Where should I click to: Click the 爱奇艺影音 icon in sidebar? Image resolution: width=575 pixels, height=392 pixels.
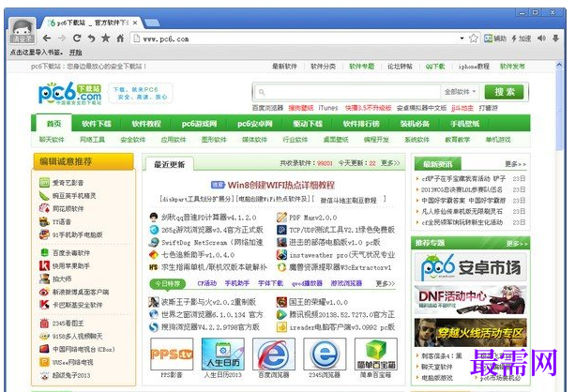point(44,182)
